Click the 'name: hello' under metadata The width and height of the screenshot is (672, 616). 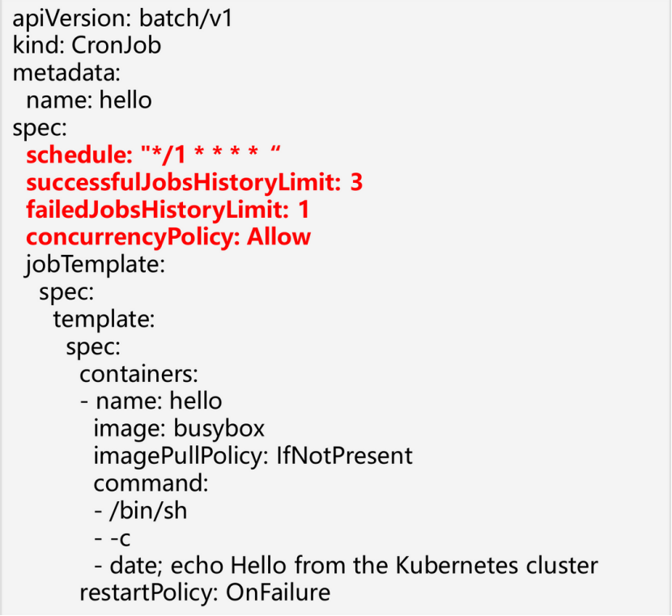point(89,100)
